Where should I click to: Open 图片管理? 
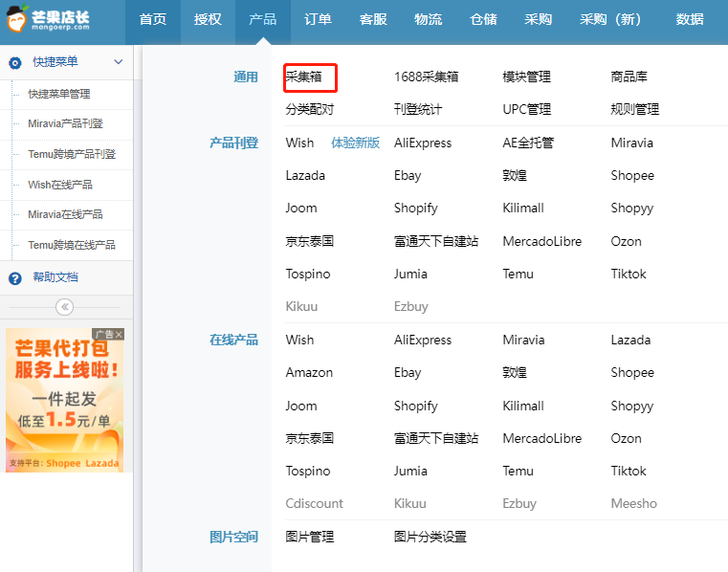[x=310, y=538]
